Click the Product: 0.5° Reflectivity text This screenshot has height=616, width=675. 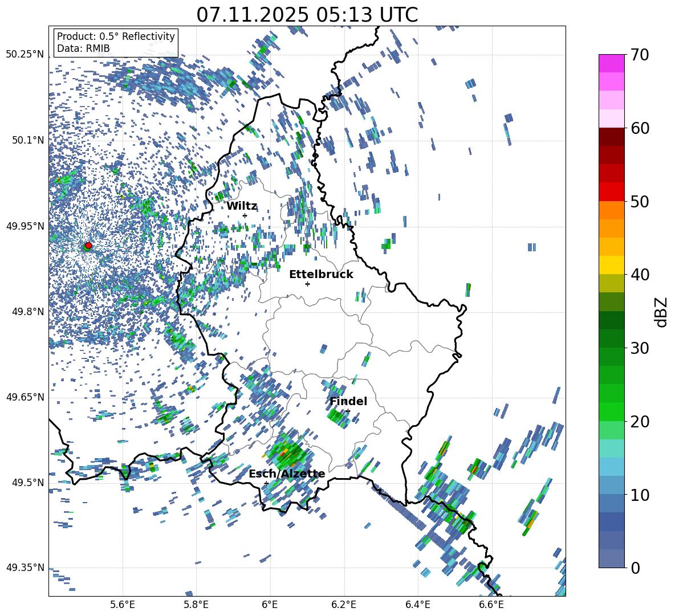click(116, 36)
